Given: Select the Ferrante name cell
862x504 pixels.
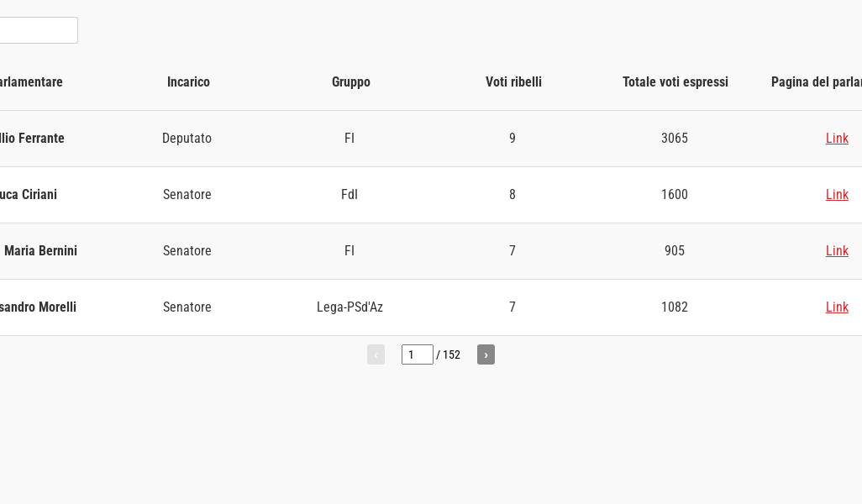Looking at the screenshot, I should pos(32,139).
